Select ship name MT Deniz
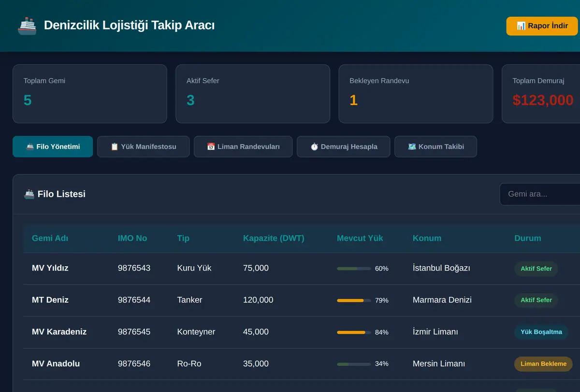Image resolution: width=580 pixels, height=392 pixels. [x=50, y=300]
